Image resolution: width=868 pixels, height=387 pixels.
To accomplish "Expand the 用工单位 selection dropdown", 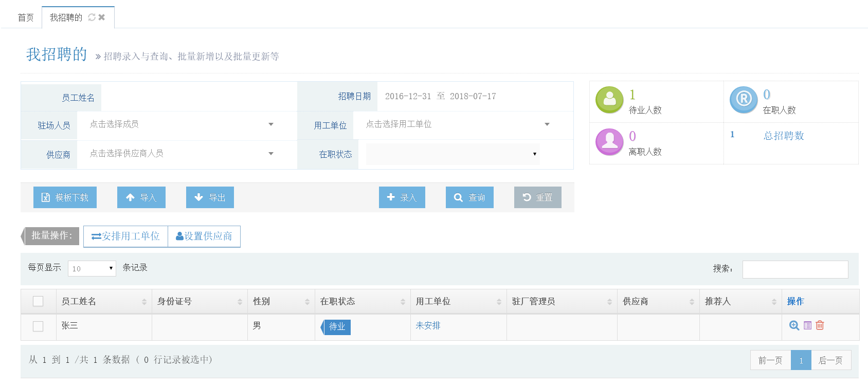I will pos(457,124).
